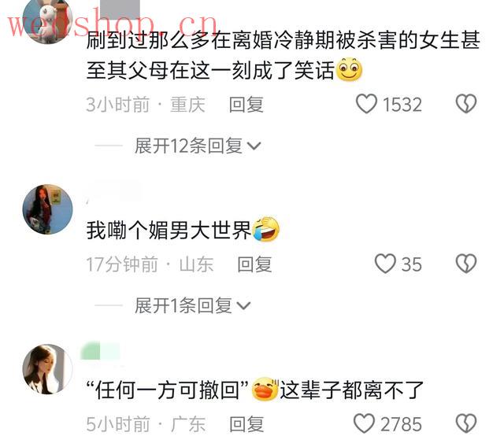Tap broken heart on 17-minute-old comment

[x=465, y=264]
